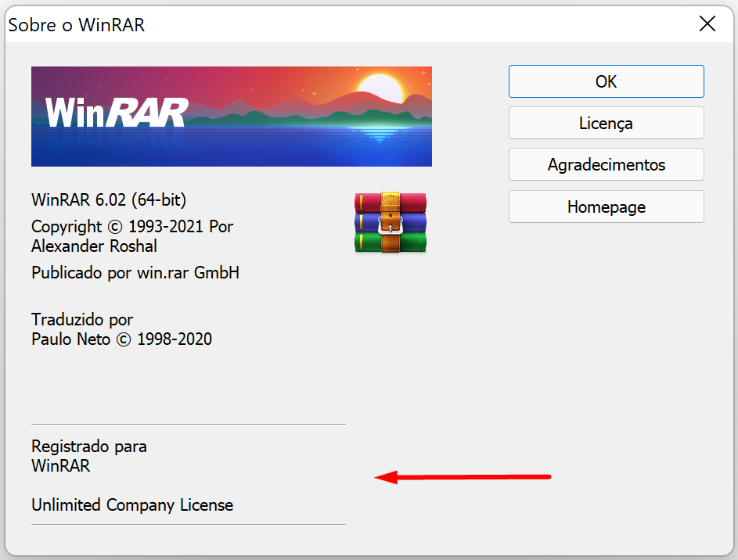Click the WinRAR stacked books icon

[391, 222]
